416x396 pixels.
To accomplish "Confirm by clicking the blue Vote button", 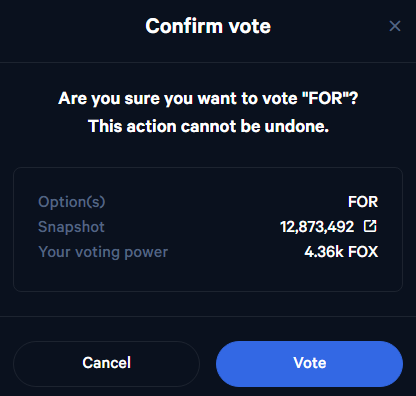I will (x=309, y=364).
